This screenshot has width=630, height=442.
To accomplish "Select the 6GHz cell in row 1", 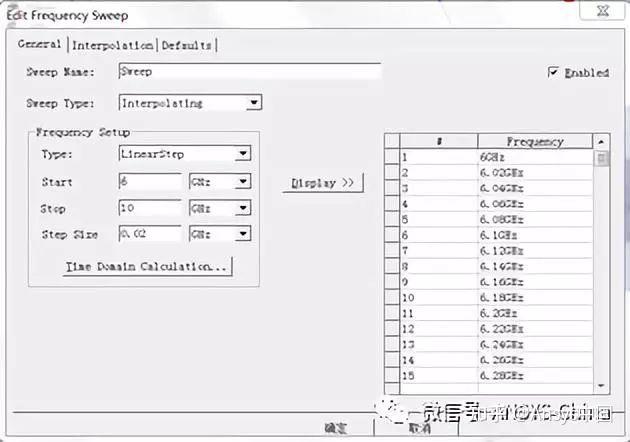I will [x=535, y=157].
